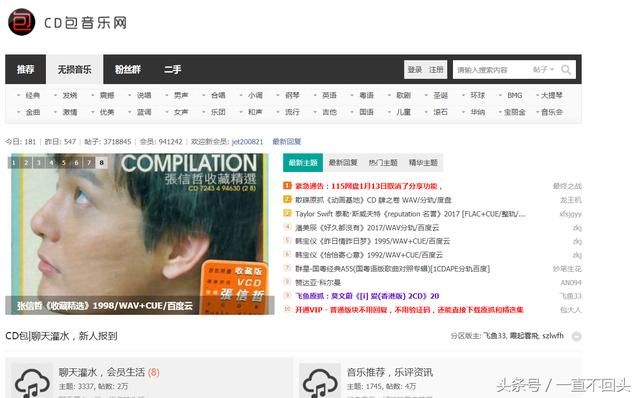Click the 登录 login button
The height and width of the screenshot is (398, 640).
[415, 70]
